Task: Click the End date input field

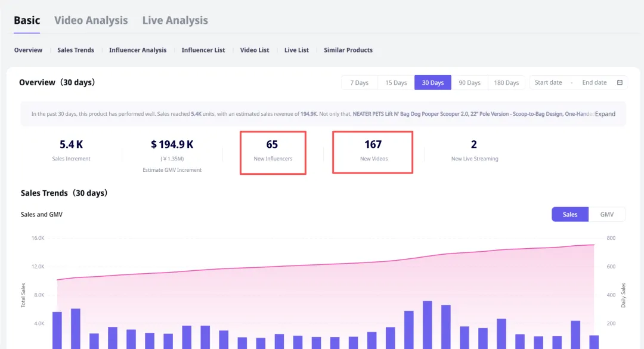Action: [x=594, y=82]
